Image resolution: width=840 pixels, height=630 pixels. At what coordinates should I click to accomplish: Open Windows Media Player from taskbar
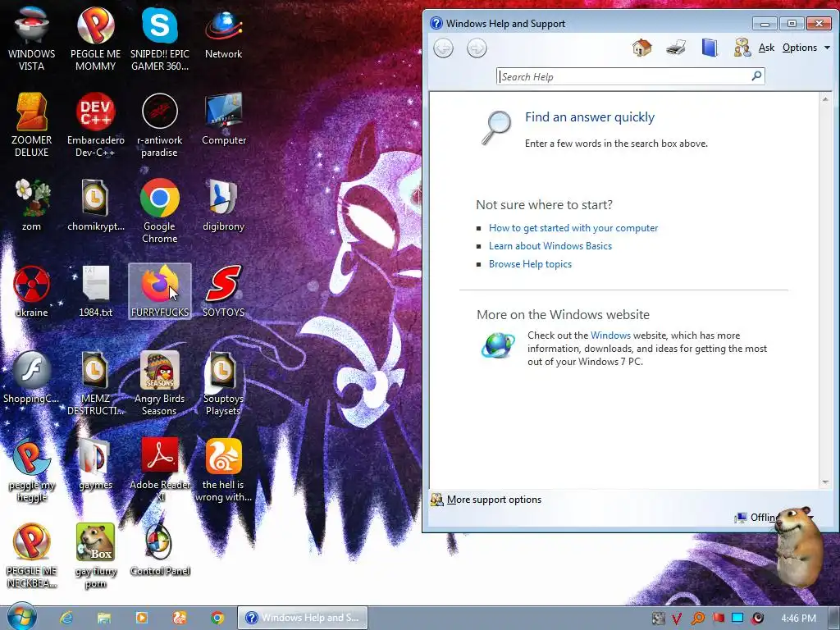(141, 618)
